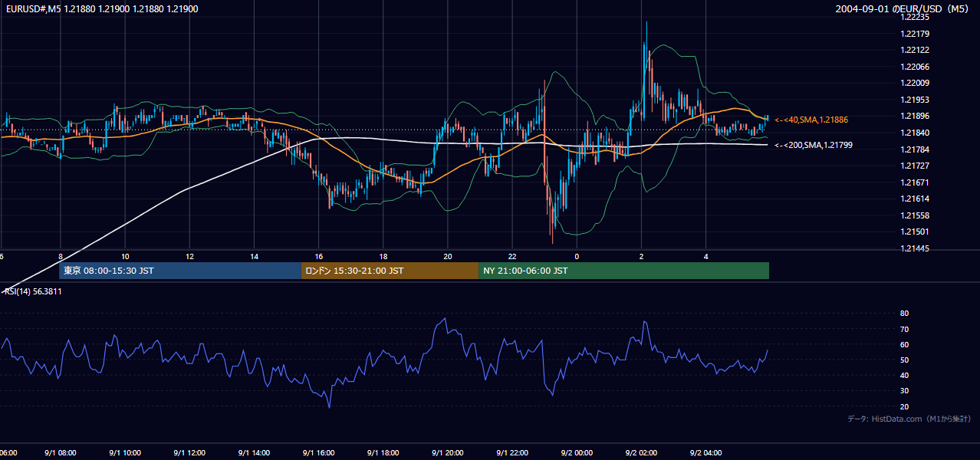Click price axis value 1.22122
The height and width of the screenshot is (460, 980).
point(915,50)
